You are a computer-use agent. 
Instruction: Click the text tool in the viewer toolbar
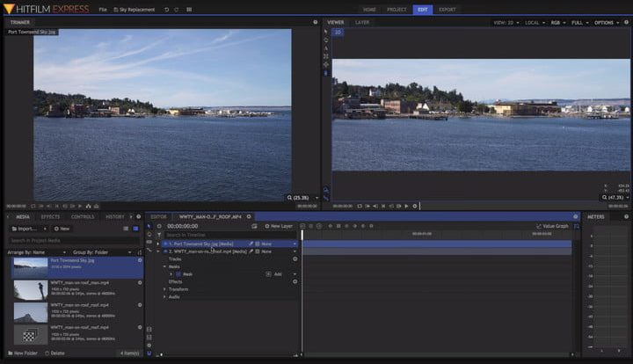tap(326, 48)
